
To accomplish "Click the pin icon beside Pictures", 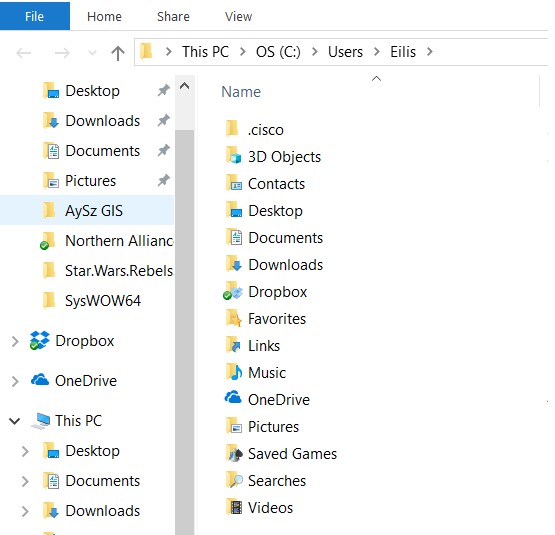I will (x=164, y=181).
